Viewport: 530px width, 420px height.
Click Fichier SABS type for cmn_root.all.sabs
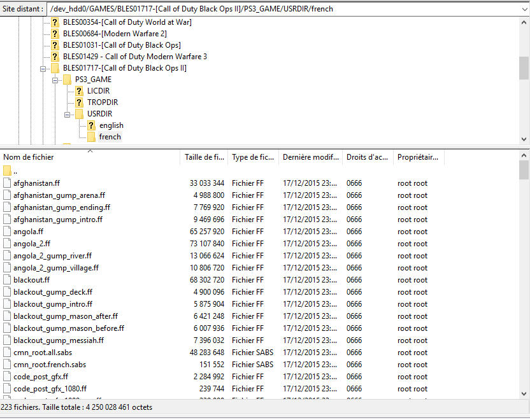[252, 353]
